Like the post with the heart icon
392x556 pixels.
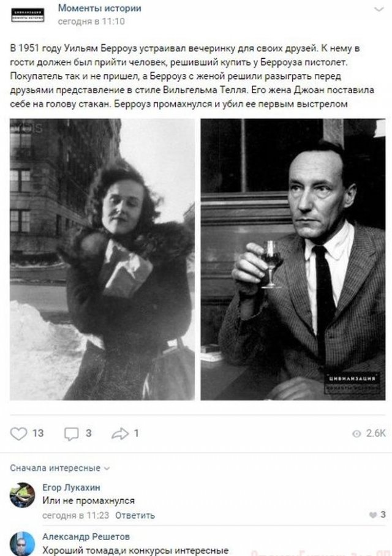18,434
